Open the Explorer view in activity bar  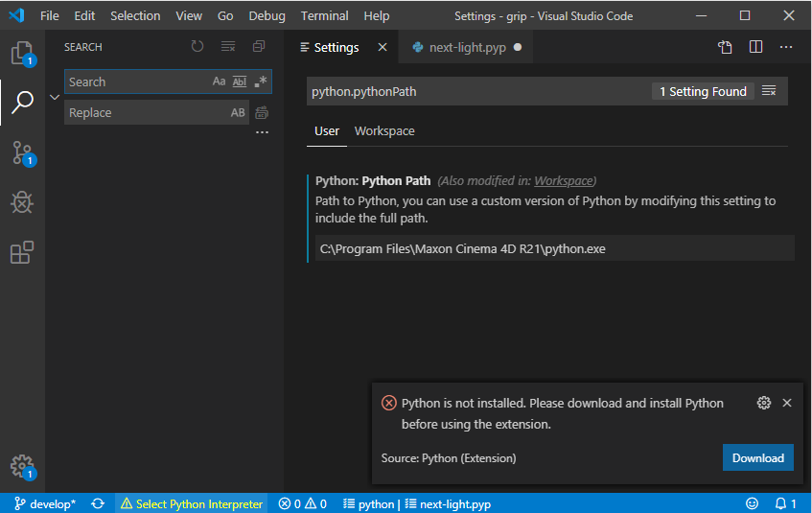pos(22,53)
